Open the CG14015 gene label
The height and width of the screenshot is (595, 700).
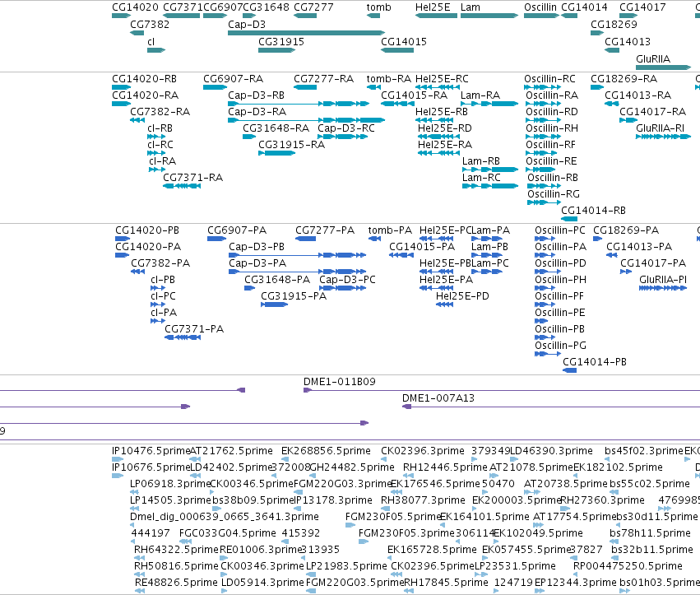point(404,41)
